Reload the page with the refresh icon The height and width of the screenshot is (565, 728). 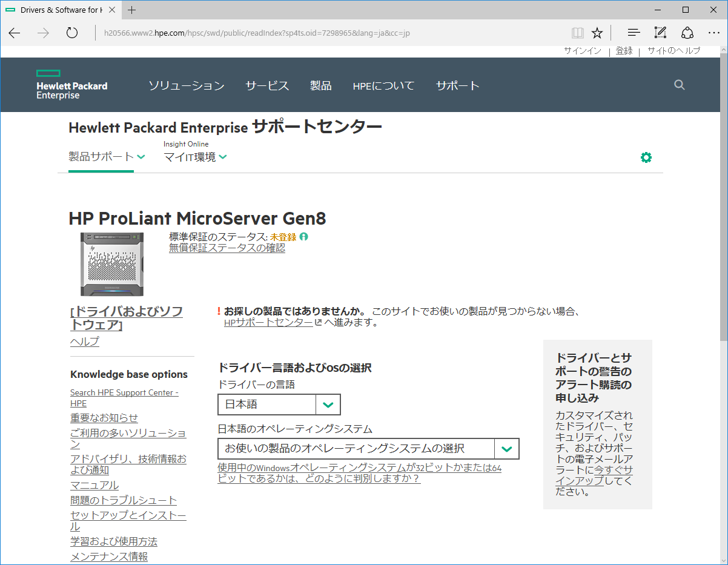[72, 33]
